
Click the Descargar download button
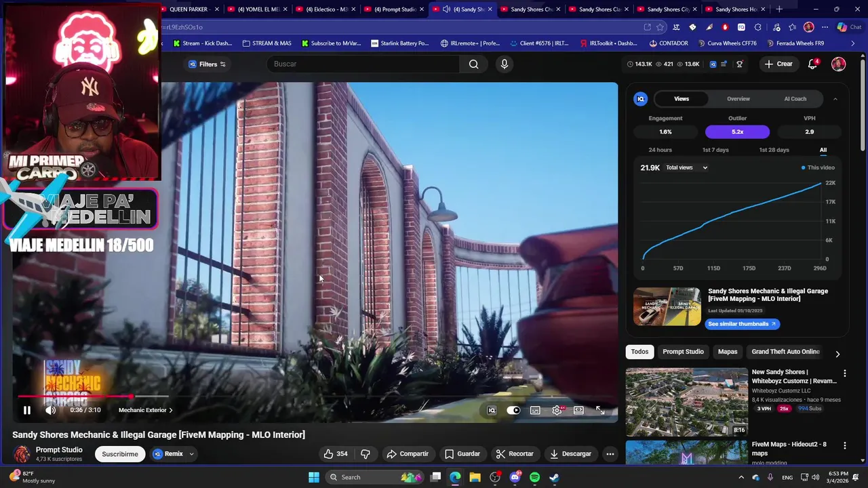click(x=570, y=454)
